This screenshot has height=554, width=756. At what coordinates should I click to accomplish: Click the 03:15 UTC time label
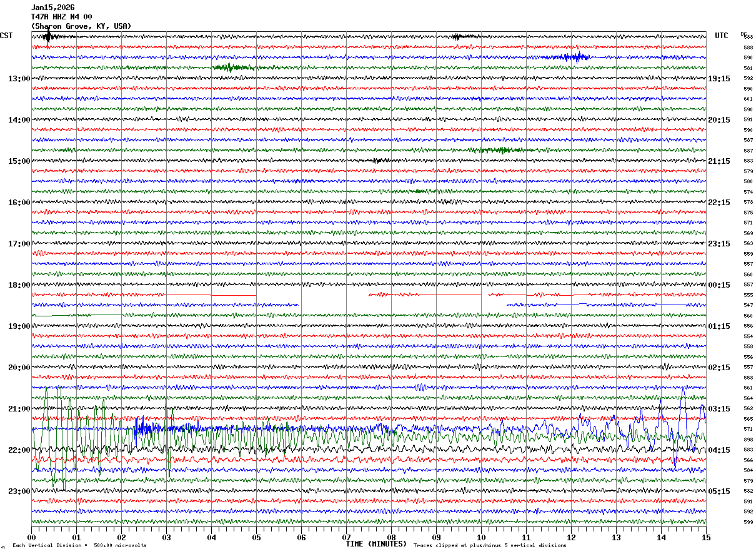point(719,409)
